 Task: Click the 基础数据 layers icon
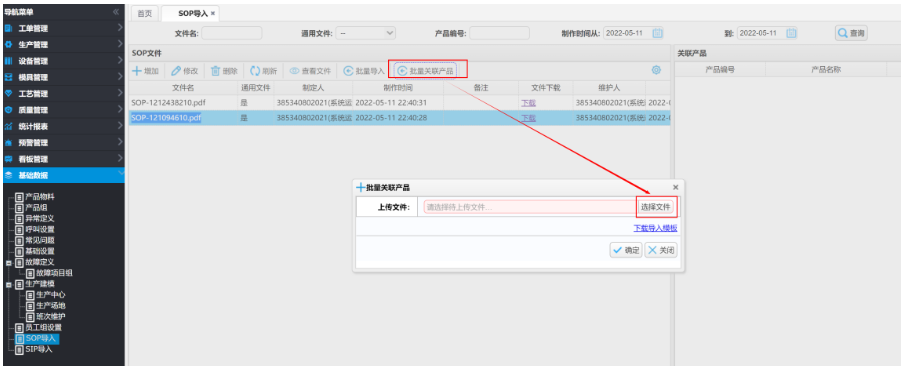(8, 175)
